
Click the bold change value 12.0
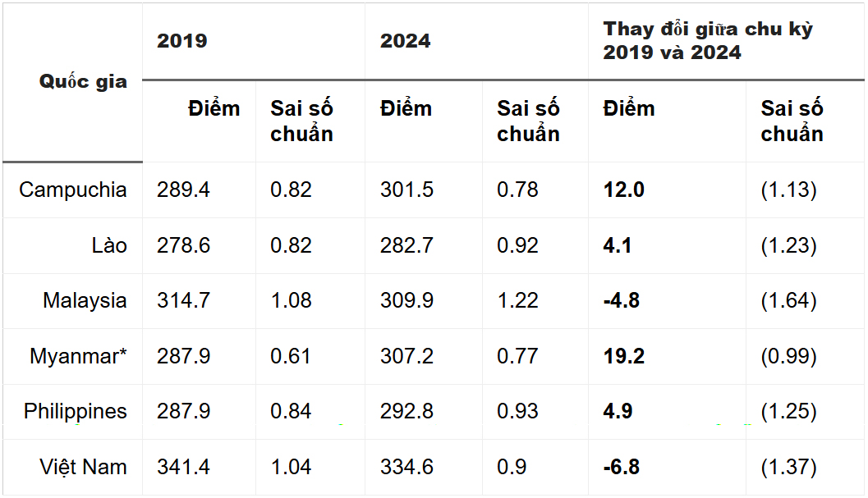click(623, 190)
